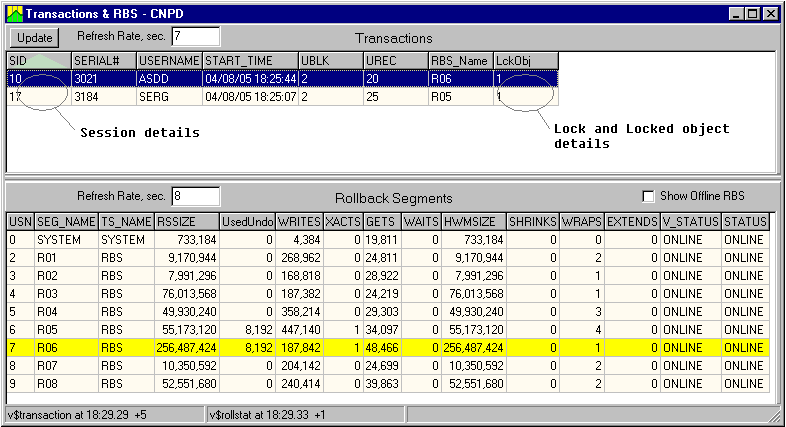Image resolution: width=786 pixels, height=427 pixels.
Task: Click the WAITS column header
Action: point(422,222)
